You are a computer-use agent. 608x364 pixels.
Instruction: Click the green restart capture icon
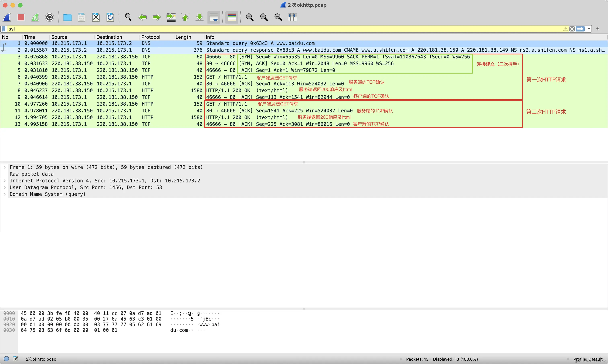[35, 17]
